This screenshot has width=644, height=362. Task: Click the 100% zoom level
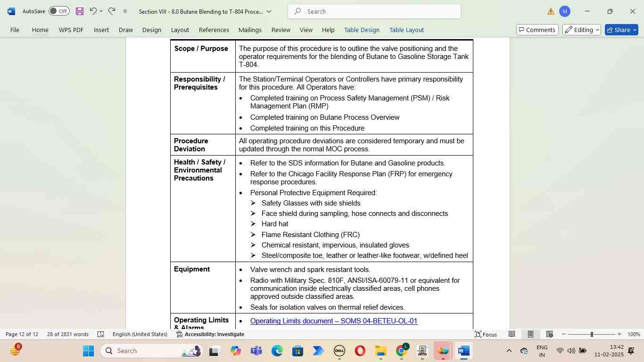point(634,334)
